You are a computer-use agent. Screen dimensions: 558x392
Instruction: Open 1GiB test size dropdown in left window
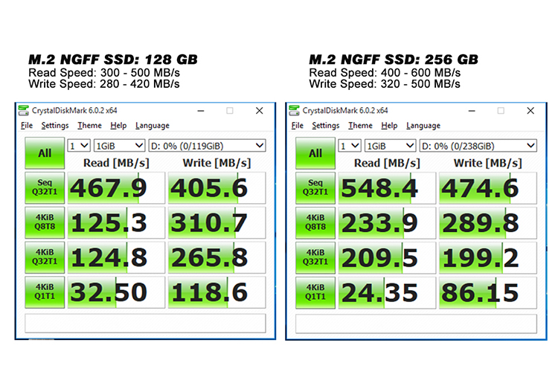click(119, 146)
